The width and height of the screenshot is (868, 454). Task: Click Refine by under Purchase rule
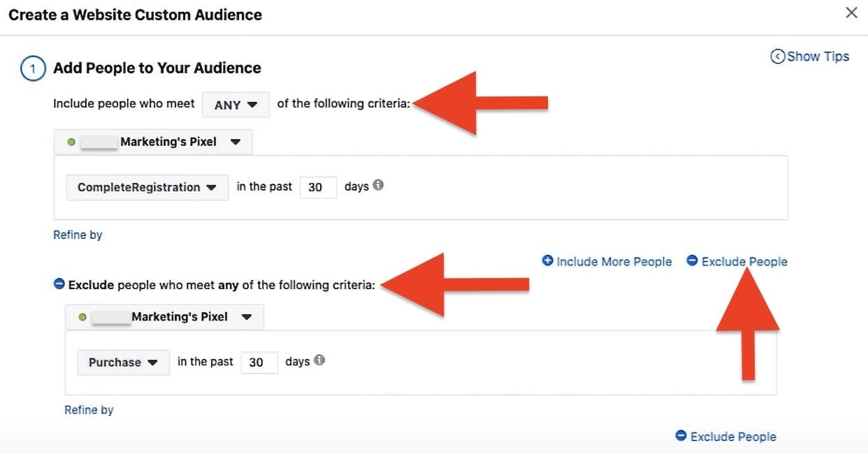pos(89,410)
